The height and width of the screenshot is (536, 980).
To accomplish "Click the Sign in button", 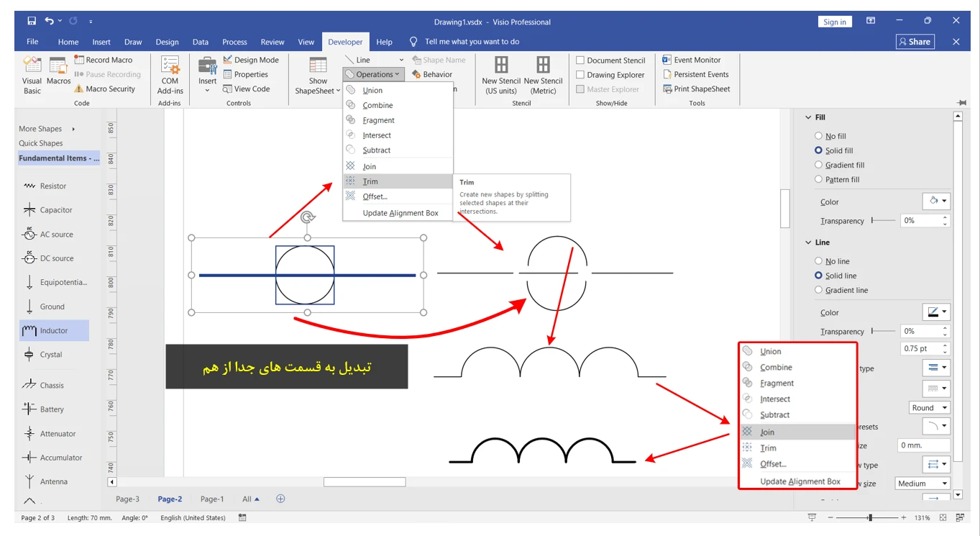I will [834, 22].
